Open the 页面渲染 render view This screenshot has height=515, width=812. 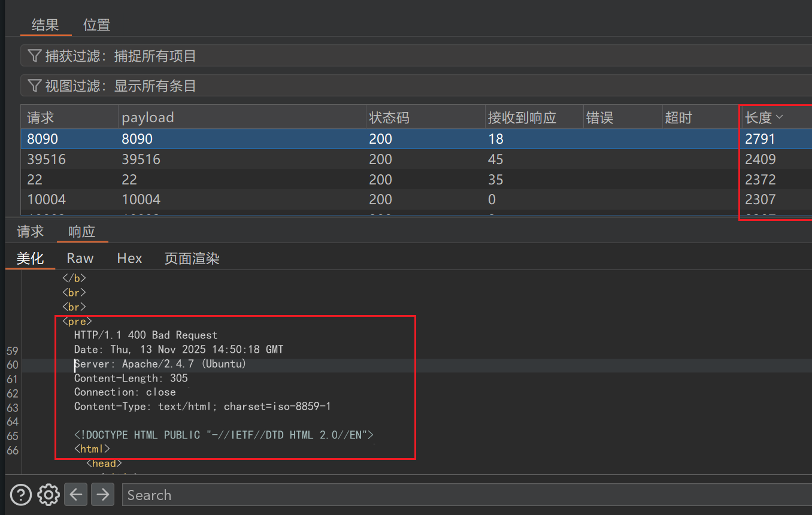[192, 258]
